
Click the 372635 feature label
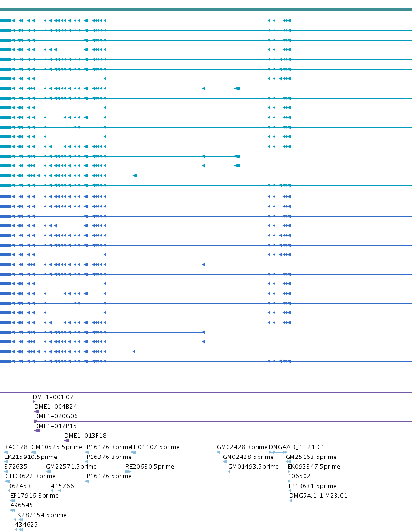tap(15, 467)
